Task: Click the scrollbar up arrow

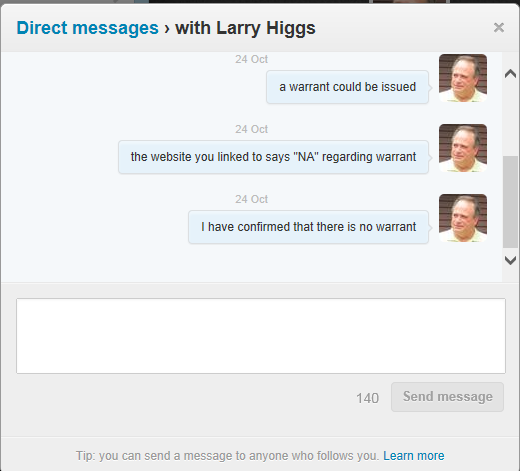Action: (x=510, y=73)
